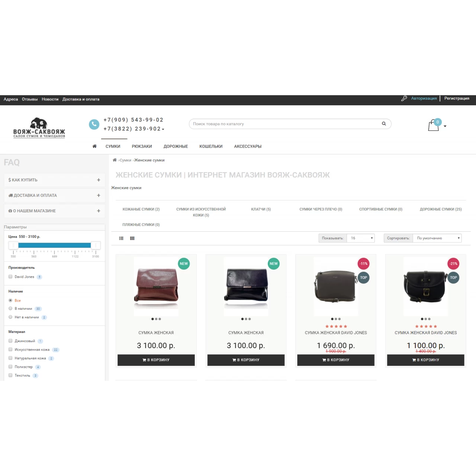476x476 pixels.
Task: Click the key icon beside Авторизация
Action: point(404,99)
